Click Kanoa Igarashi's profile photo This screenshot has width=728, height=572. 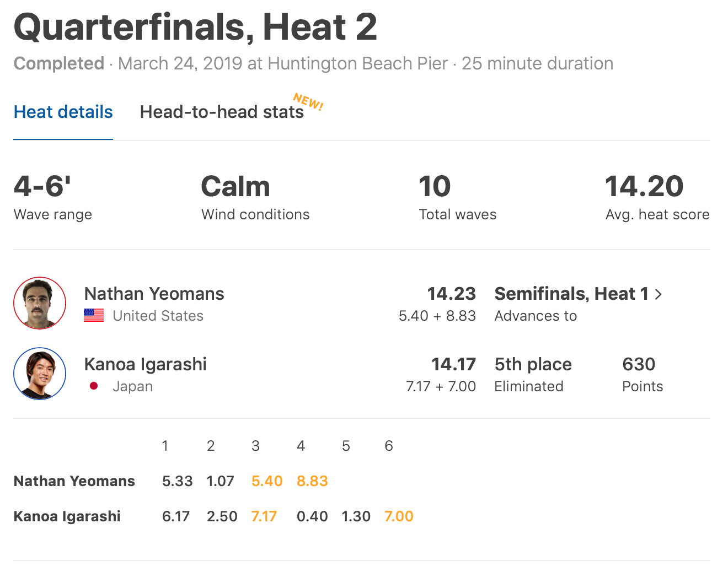[x=40, y=374]
